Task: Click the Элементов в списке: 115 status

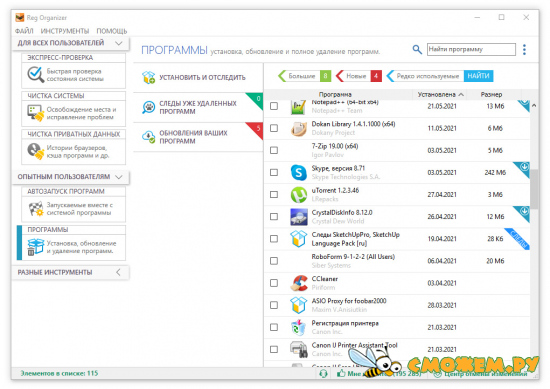Action: (59, 373)
